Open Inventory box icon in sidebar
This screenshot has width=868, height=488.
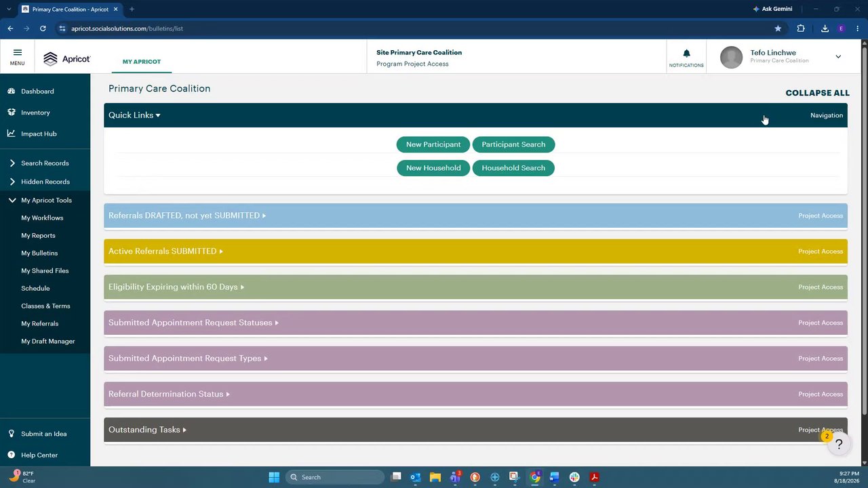click(x=12, y=113)
